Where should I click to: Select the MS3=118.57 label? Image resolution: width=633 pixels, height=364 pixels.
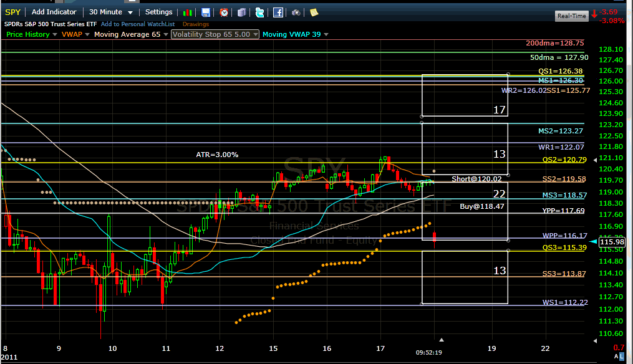coord(564,195)
